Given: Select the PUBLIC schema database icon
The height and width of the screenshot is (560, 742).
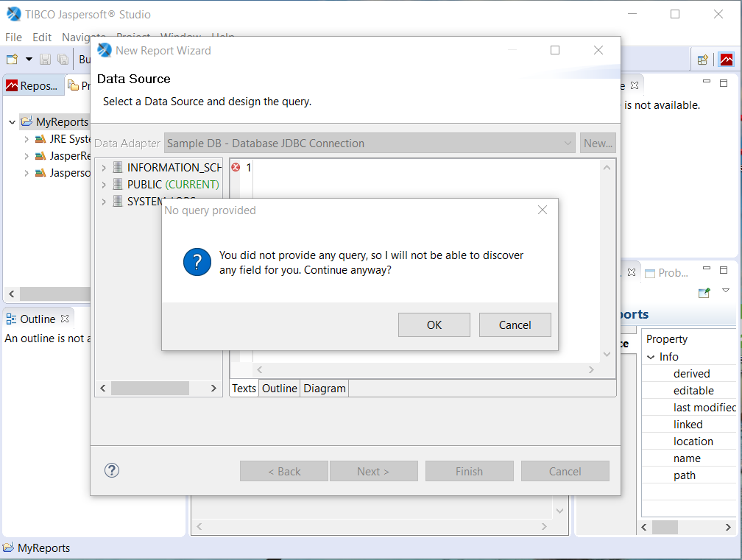Looking at the screenshot, I should (x=118, y=184).
